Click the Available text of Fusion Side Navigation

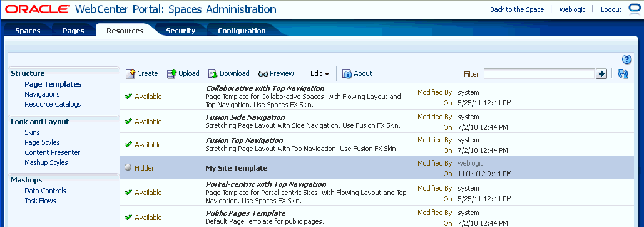click(x=148, y=121)
